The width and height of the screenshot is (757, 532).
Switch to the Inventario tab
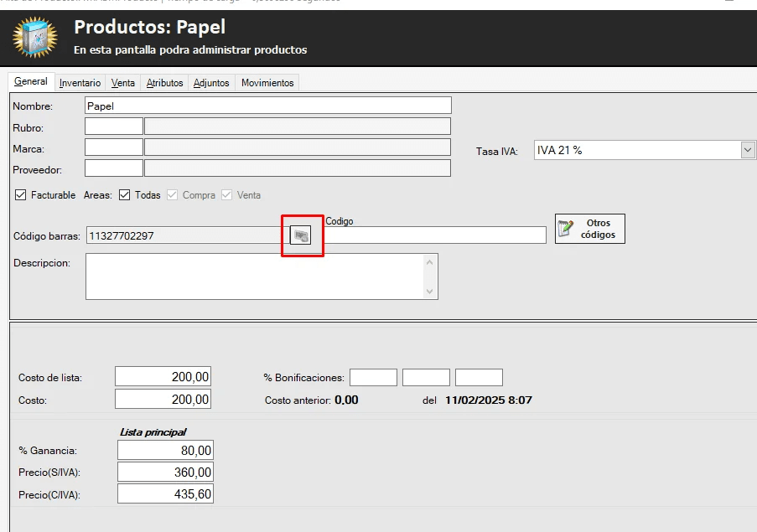point(80,83)
